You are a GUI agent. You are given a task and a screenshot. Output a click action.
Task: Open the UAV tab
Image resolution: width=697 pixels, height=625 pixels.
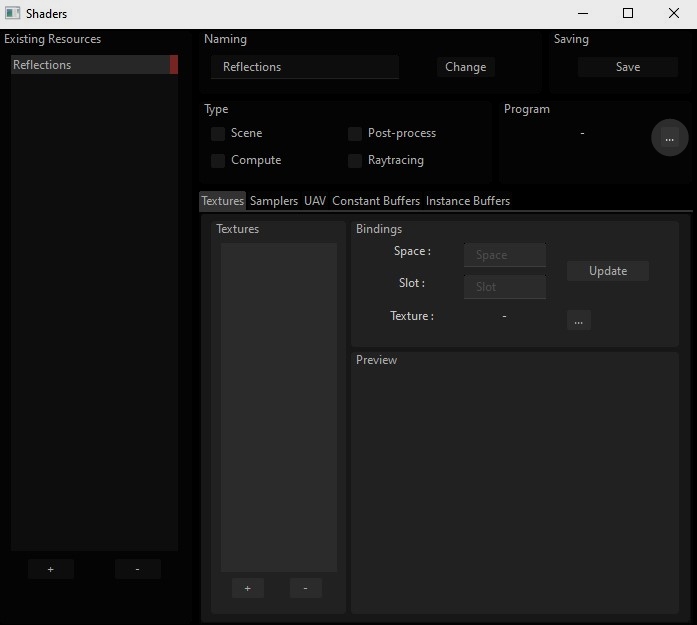pyautogui.click(x=315, y=201)
